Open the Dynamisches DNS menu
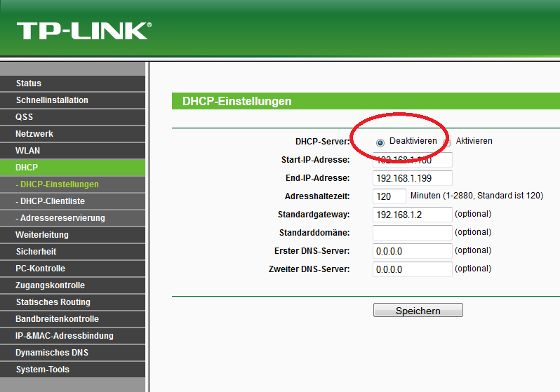The width and height of the screenshot is (560, 392). click(x=72, y=352)
